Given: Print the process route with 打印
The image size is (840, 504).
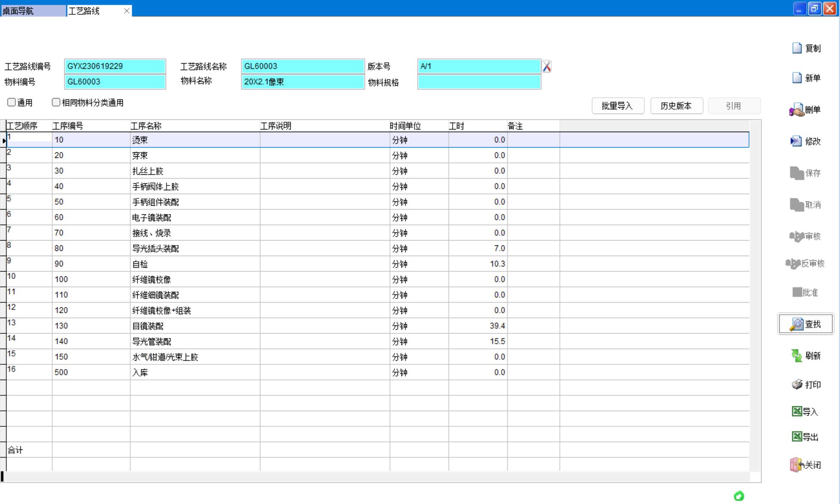Looking at the screenshot, I should (x=797, y=384).
